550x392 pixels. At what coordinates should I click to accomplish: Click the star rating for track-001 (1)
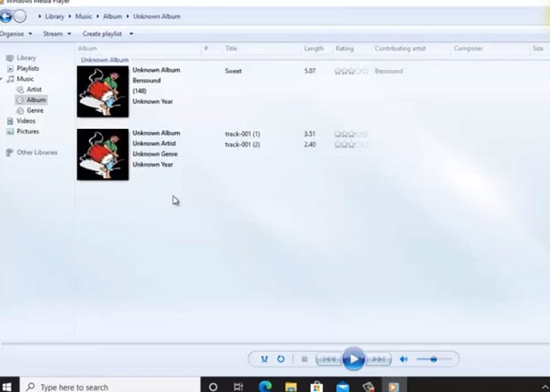coord(351,134)
